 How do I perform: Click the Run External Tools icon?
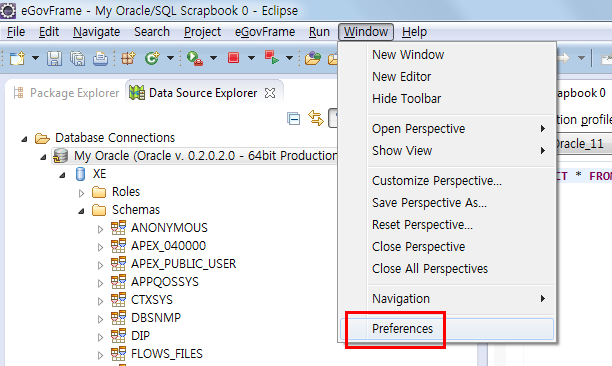195,59
